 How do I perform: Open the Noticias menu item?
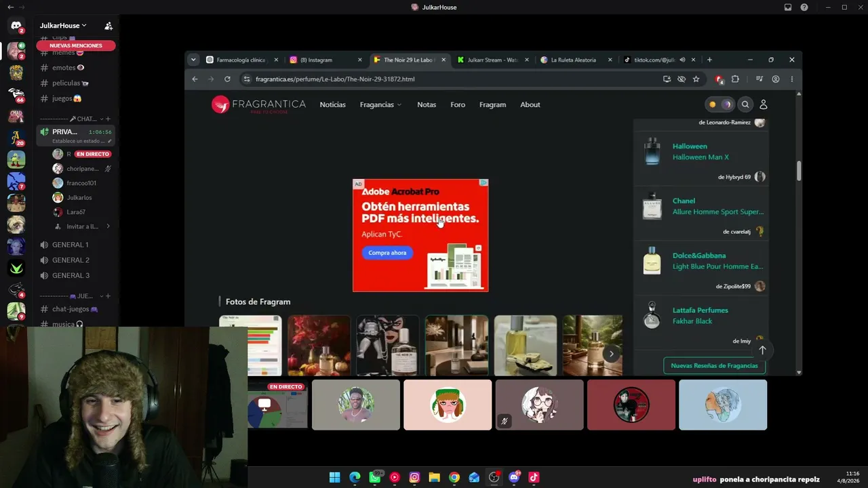(x=333, y=104)
